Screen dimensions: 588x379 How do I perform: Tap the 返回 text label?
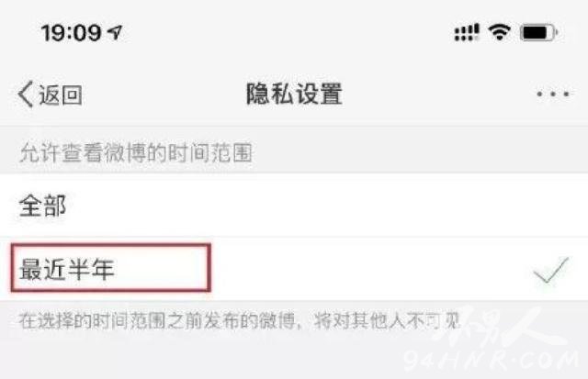61,95
